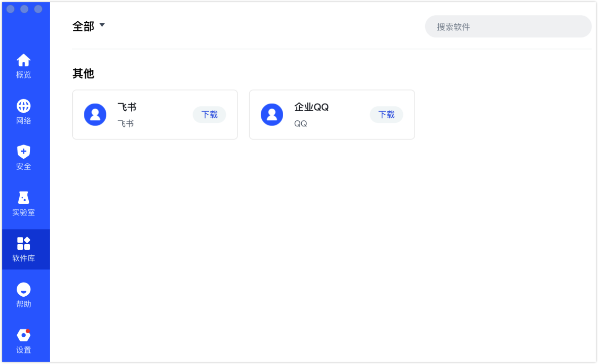This screenshot has height=364, width=598.
Task: Click the 飞书 app title
Action: (x=127, y=107)
